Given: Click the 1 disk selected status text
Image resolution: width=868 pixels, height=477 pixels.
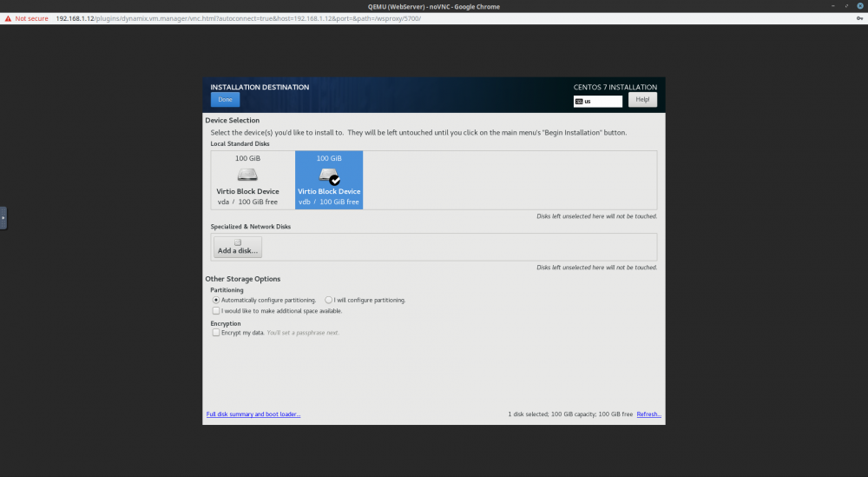Looking at the screenshot, I should coord(570,414).
